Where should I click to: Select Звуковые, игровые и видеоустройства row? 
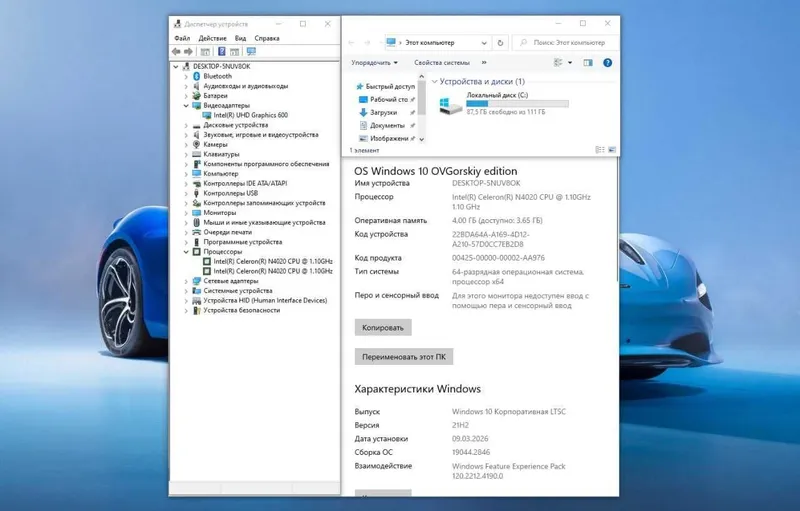[255, 135]
